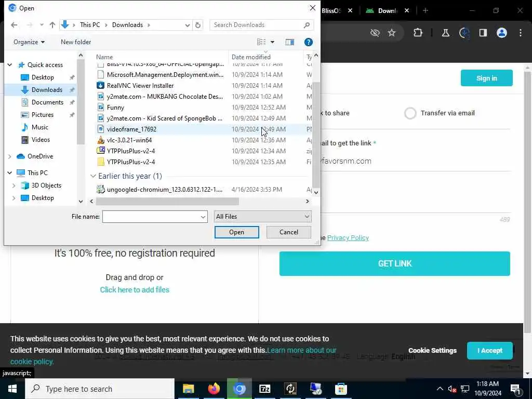Expand the 3D Objects tree node

click(x=14, y=185)
